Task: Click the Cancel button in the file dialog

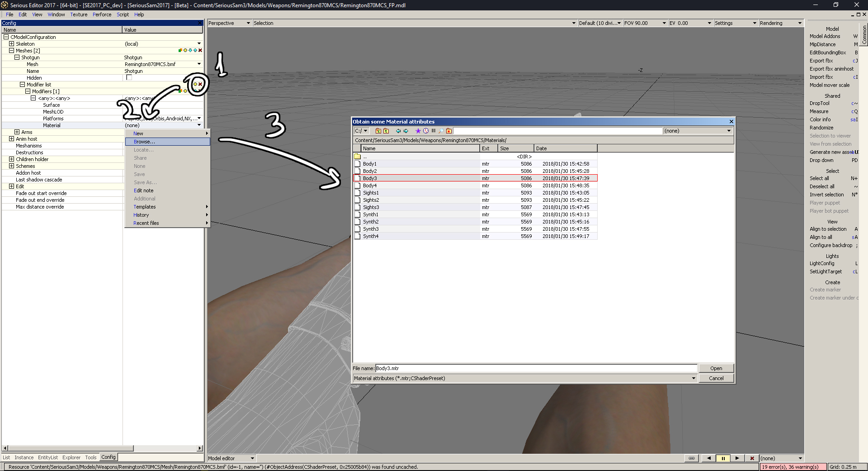Action: coord(716,378)
